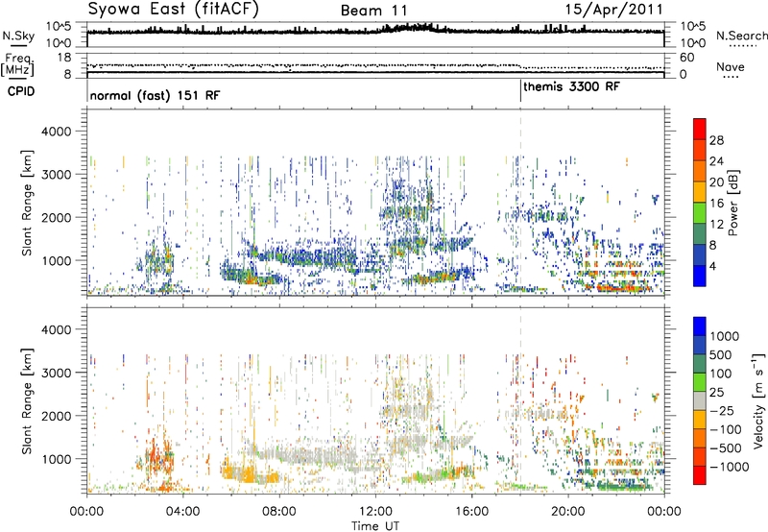Click velocity colorbar tick label '-1000'
Viewport: 768px width, 532px height.
pyautogui.click(x=729, y=467)
